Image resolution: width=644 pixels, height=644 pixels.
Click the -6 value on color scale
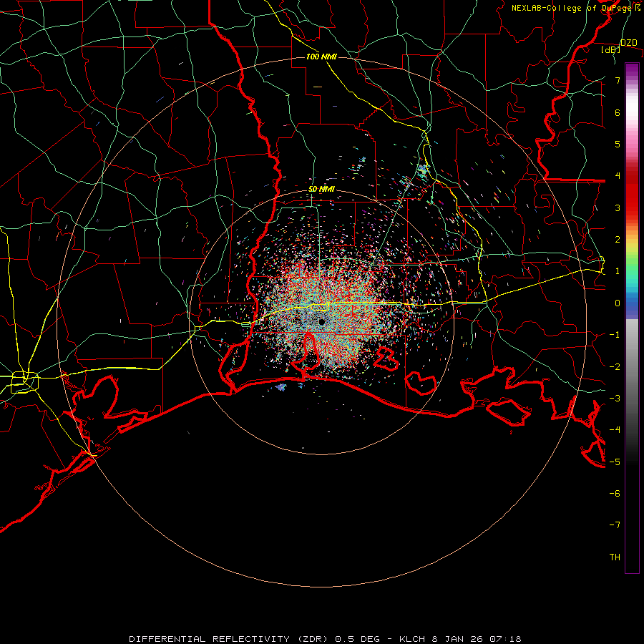click(615, 494)
